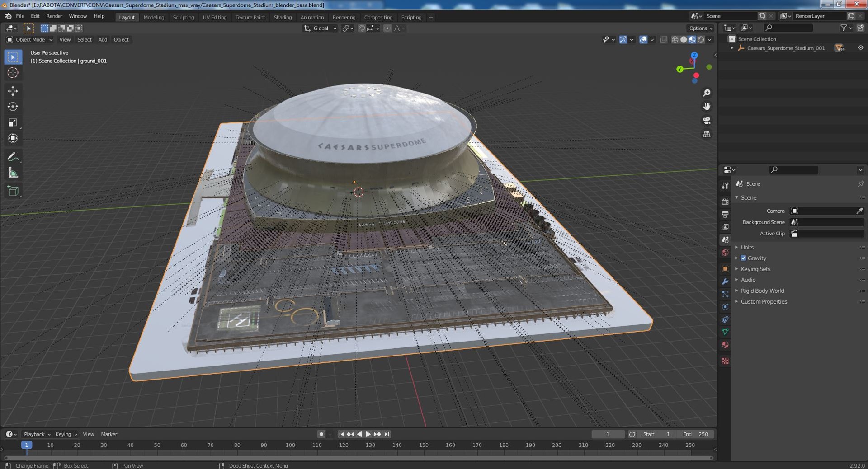Screen dimensions: 868x469
Task: Click the timeline horizontal scrollbar
Action: [x=359, y=458]
